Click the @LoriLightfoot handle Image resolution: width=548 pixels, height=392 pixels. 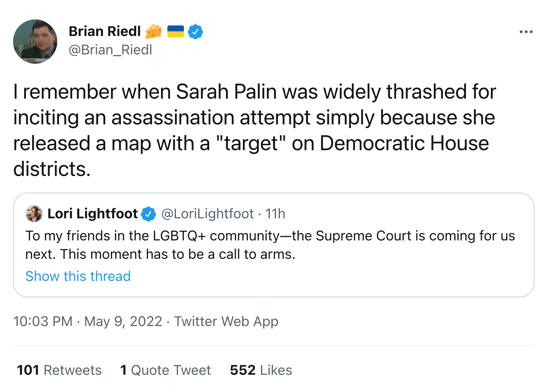[x=207, y=213]
